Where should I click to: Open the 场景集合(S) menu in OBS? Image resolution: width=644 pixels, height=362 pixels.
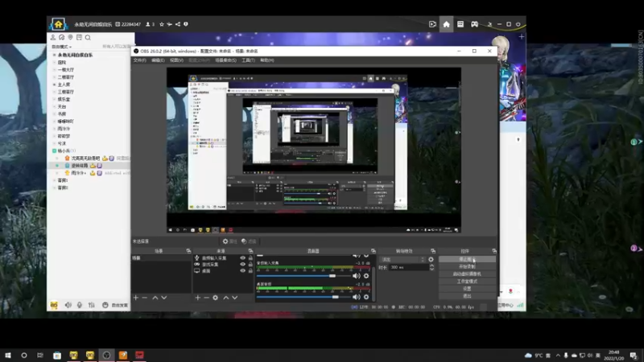point(225,60)
